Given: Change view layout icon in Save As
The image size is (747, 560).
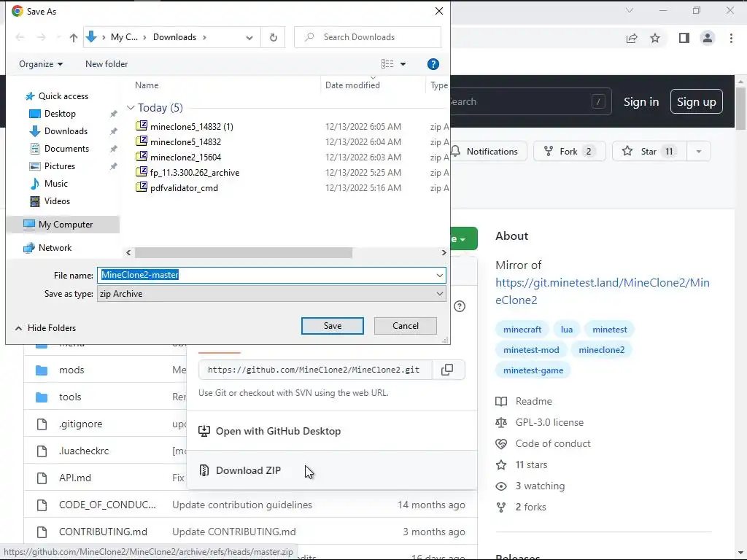Looking at the screenshot, I should click(387, 64).
